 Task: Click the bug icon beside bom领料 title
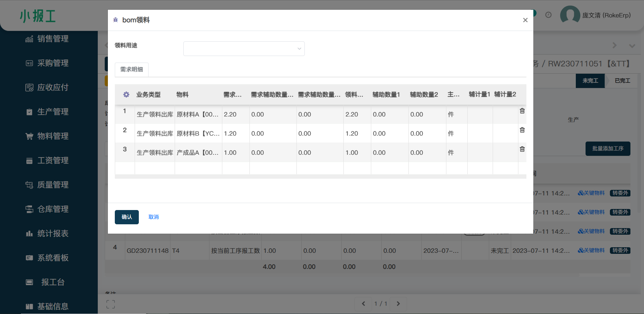coord(116,20)
